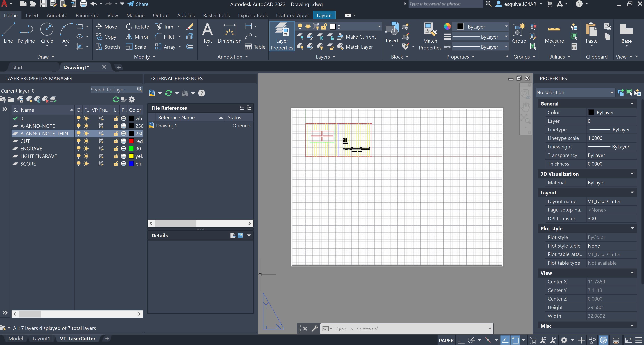Click the Attach DWG icon in External References

[152, 93]
